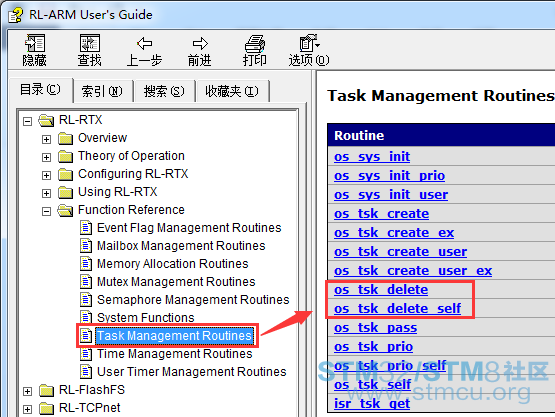The image size is (555, 417).
Task: Select Semaphore Management Routines topic
Action: pyautogui.click(x=193, y=300)
